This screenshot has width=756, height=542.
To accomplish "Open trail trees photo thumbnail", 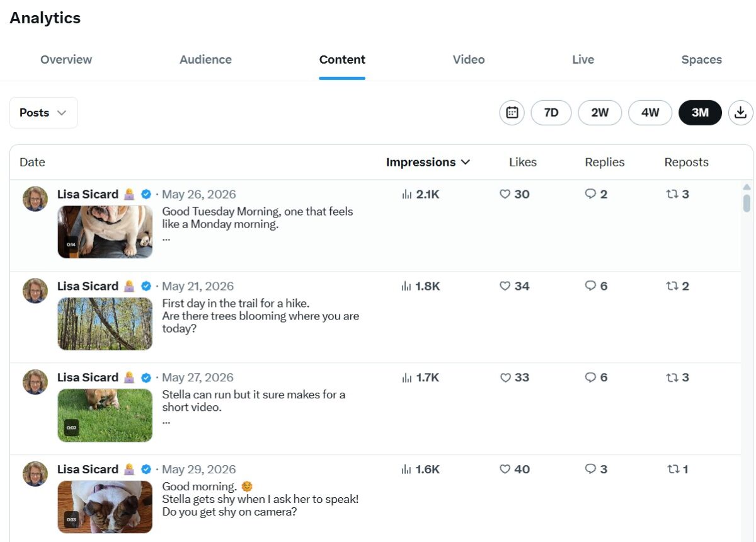I will click(x=105, y=324).
